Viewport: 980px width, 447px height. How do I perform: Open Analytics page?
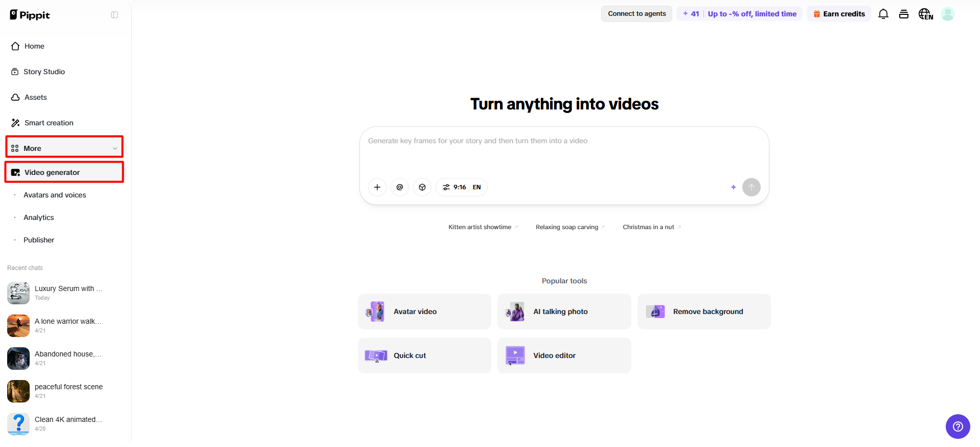[39, 217]
